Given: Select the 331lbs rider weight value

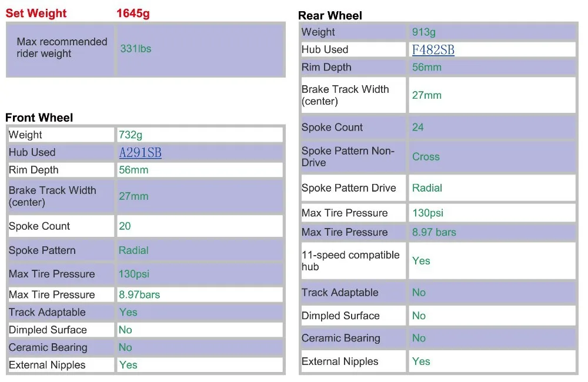Looking at the screenshot, I should tap(136, 49).
